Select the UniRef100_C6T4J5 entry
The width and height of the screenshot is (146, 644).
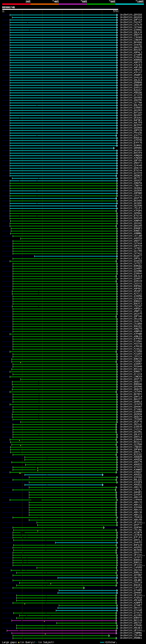[x=131, y=25]
